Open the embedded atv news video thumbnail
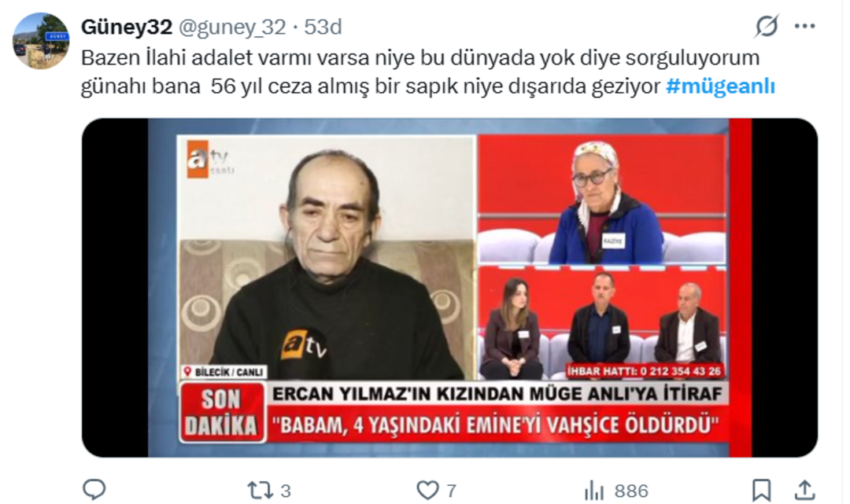The image size is (850, 504). click(x=449, y=288)
